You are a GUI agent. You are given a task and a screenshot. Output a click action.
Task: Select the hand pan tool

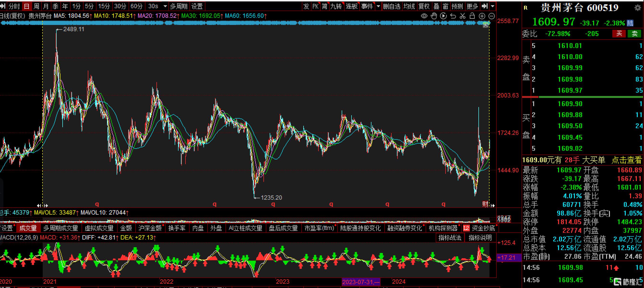point(434,16)
